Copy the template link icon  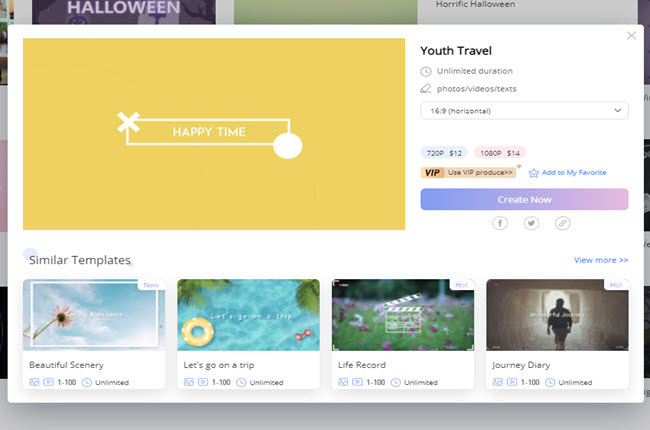point(563,223)
